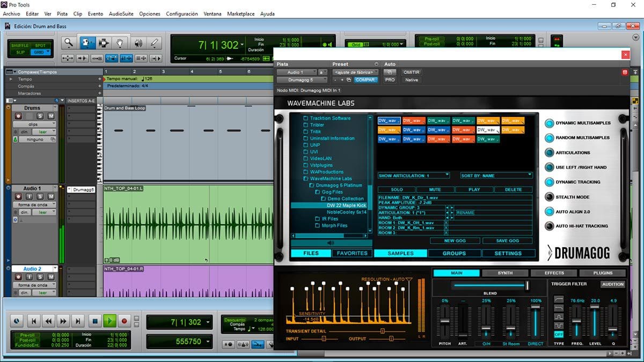Enable Stealth Mode in Drumagog
Viewport: 644px width, 362px height.
pyautogui.click(x=549, y=197)
